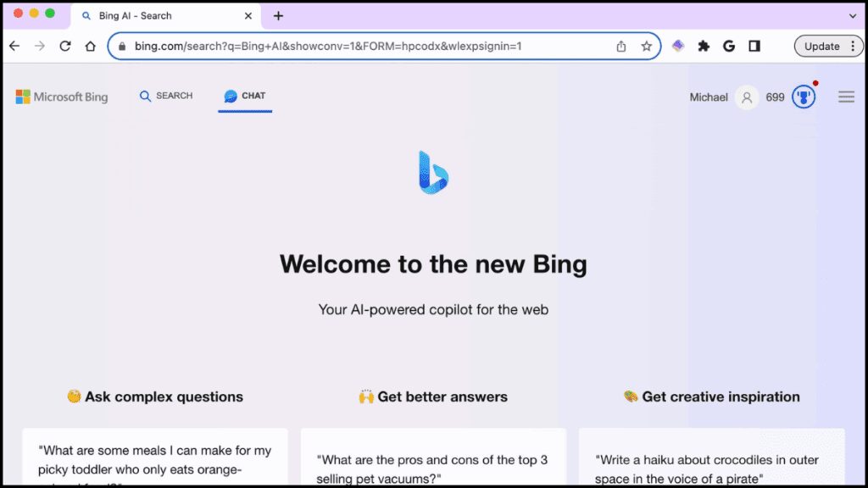Click the share icon in address bar

(621, 46)
